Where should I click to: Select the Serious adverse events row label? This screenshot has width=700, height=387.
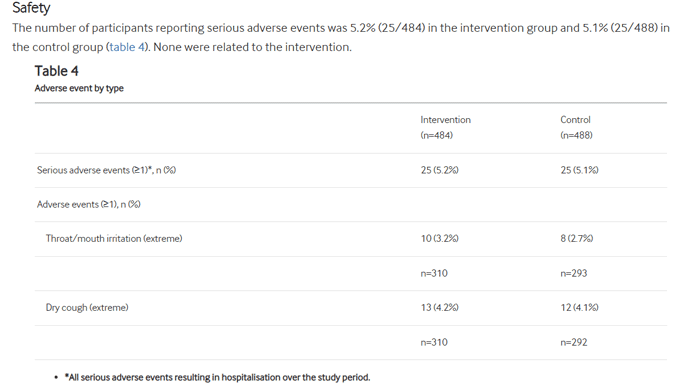click(106, 170)
